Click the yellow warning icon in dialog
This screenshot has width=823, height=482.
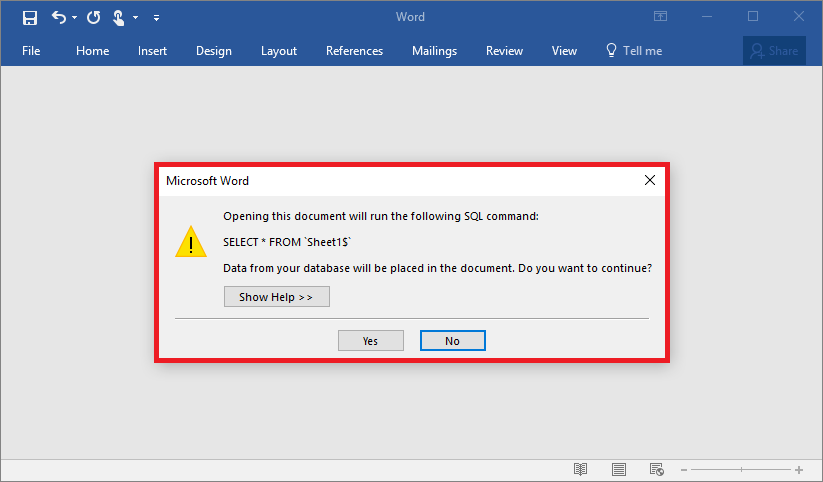click(191, 242)
